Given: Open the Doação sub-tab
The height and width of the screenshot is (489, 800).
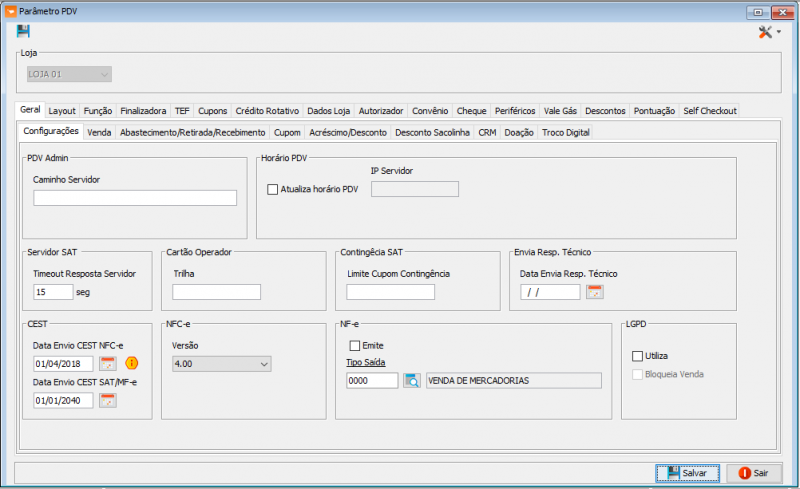Looking at the screenshot, I should [519, 133].
